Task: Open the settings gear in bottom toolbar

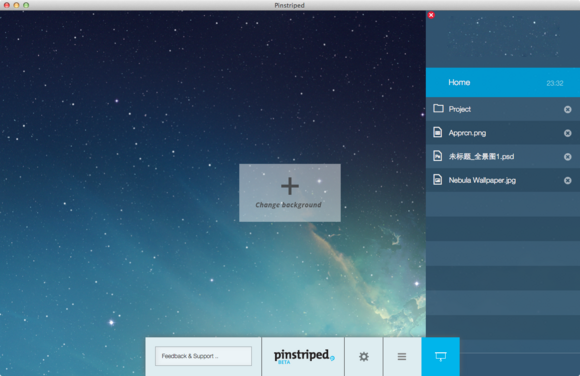Action: coord(364,356)
